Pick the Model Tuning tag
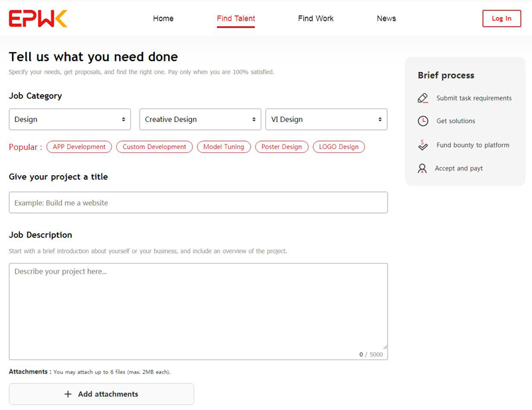Image resolution: width=532 pixels, height=410 pixels. click(223, 147)
